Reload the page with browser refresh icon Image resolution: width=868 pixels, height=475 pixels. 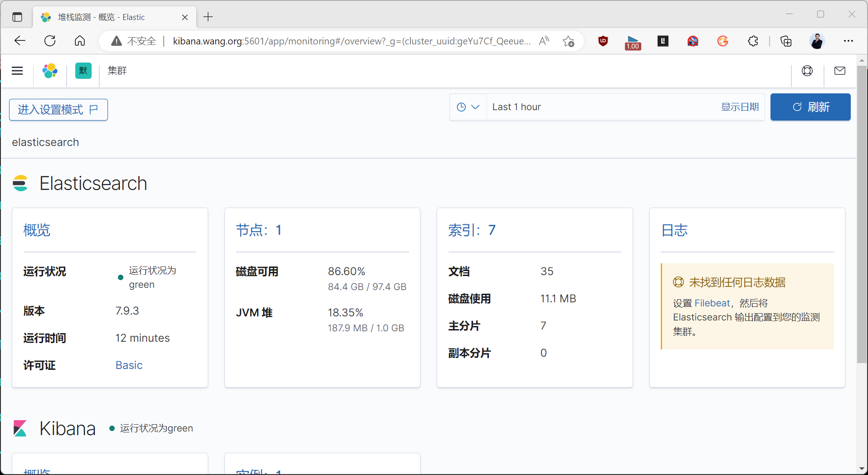pyautogui.click(x=50, y=41)
